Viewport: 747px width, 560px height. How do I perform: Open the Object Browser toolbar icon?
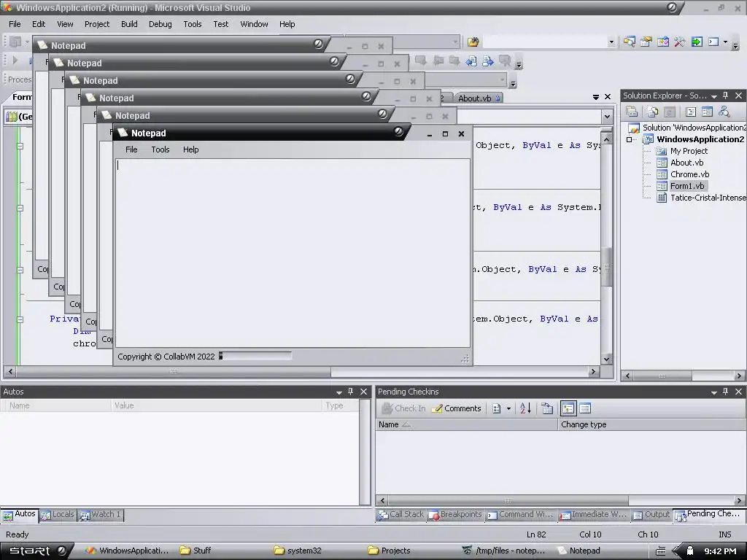pyautogui.click(x=662, y=42)
